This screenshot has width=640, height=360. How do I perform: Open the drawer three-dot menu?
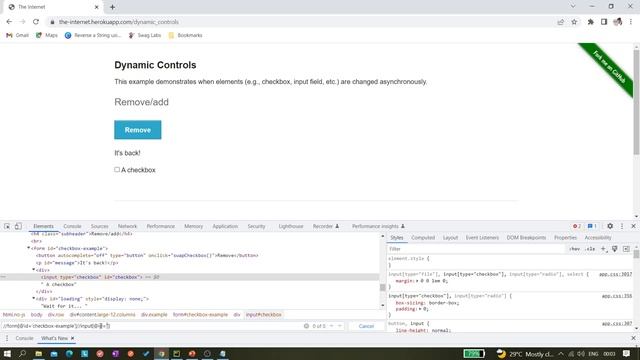coord(7,338)
